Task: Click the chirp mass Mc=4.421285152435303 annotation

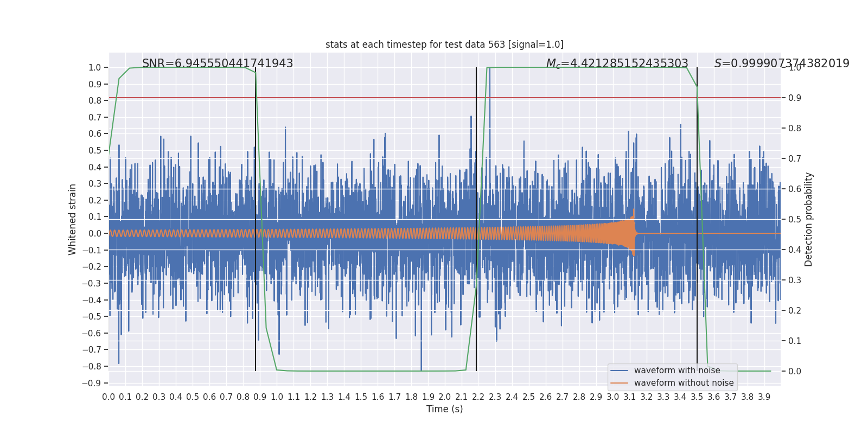Action: pos(617,63)
